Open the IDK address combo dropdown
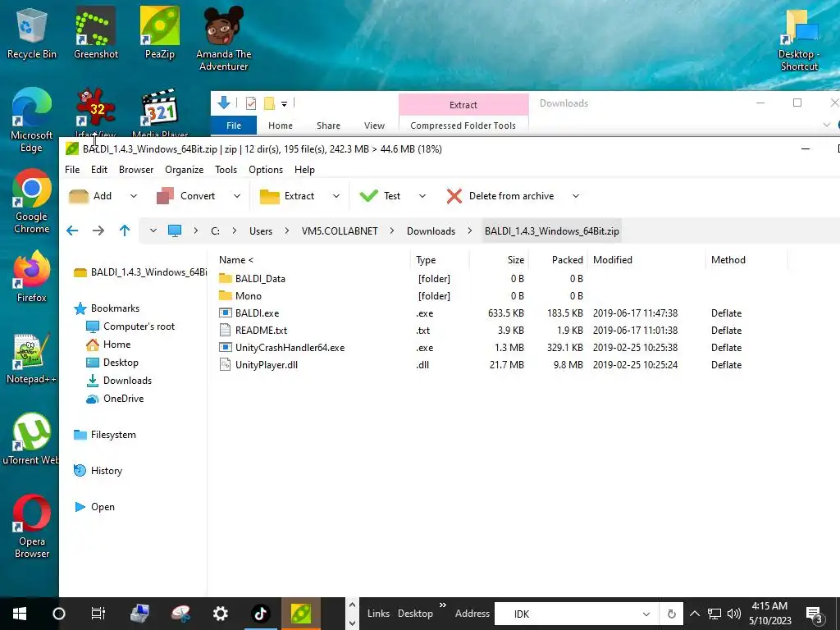 click(646, 614)
